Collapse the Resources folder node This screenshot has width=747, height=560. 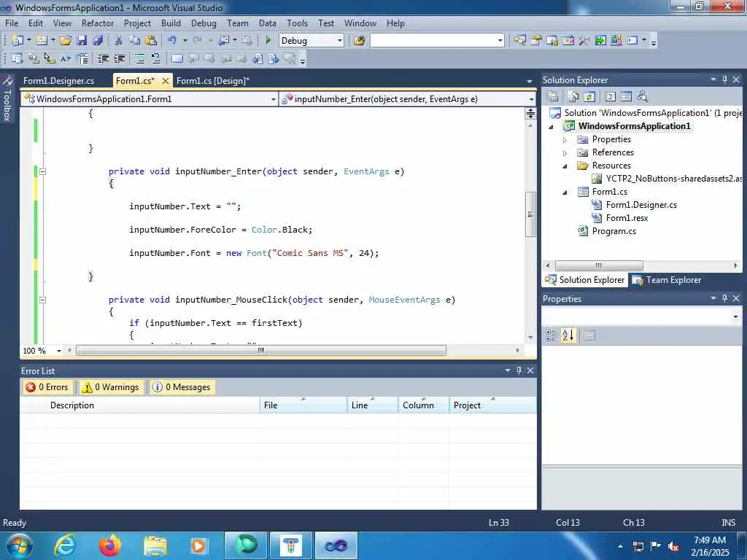point(565,166)
